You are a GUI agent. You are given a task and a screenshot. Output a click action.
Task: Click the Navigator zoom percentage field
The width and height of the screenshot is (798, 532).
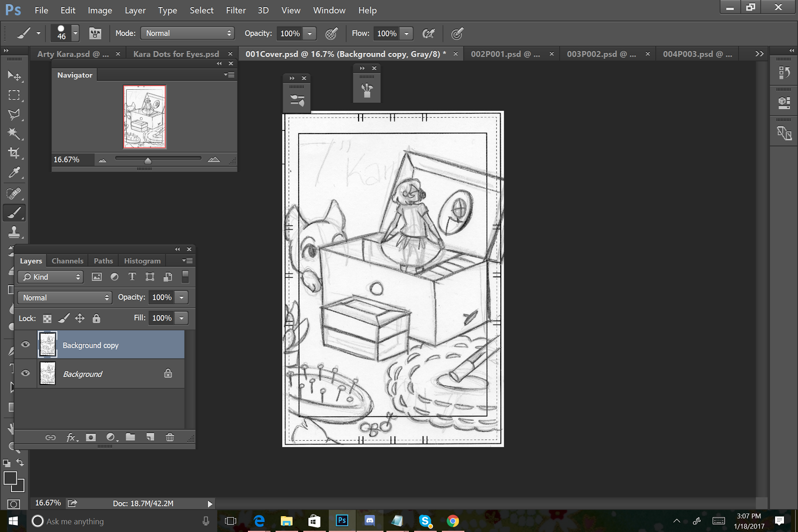click(x=72, y=160)
